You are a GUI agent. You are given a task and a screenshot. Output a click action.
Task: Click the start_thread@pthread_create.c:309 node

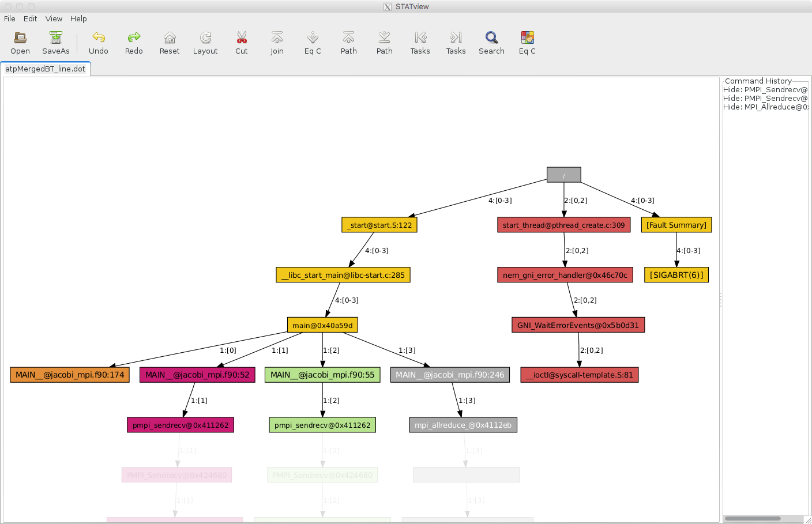563,224
